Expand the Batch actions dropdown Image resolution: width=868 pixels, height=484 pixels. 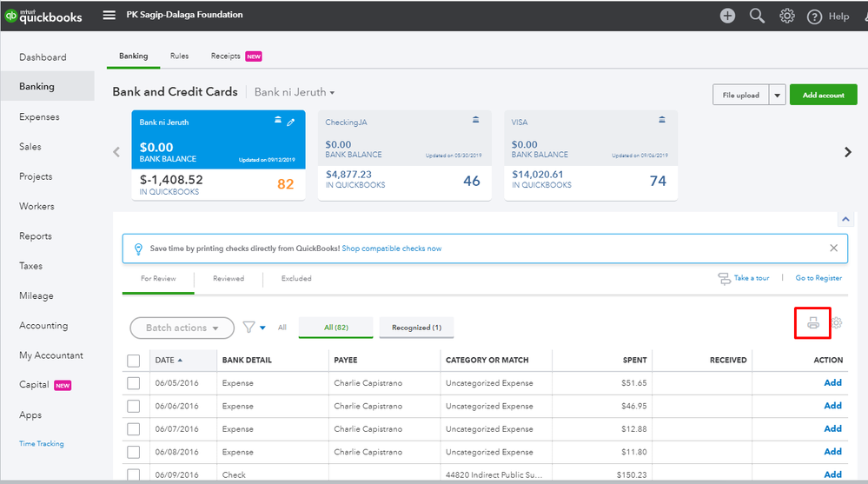point(182,328)
